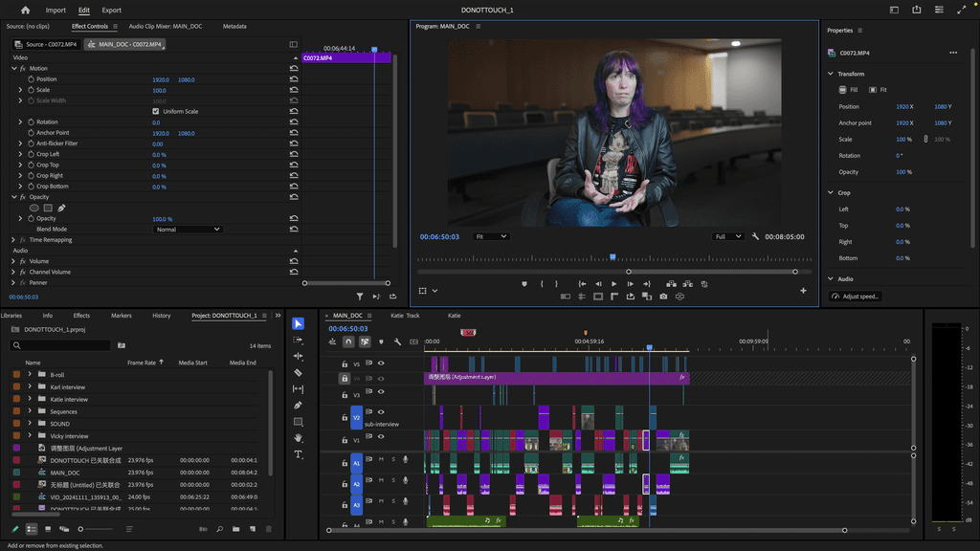Select the Slip tool
The height and width of the screenshot is (551, 980).
point(299,388)
